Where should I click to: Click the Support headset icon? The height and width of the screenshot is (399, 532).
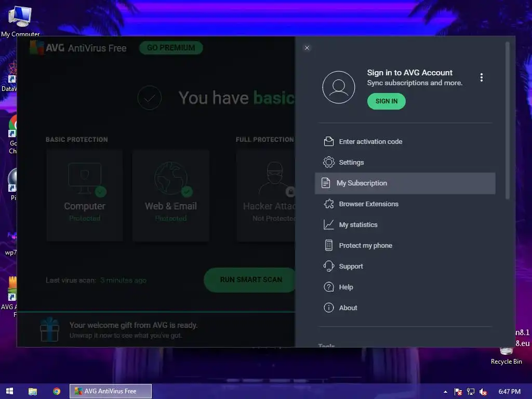(328, 266)
